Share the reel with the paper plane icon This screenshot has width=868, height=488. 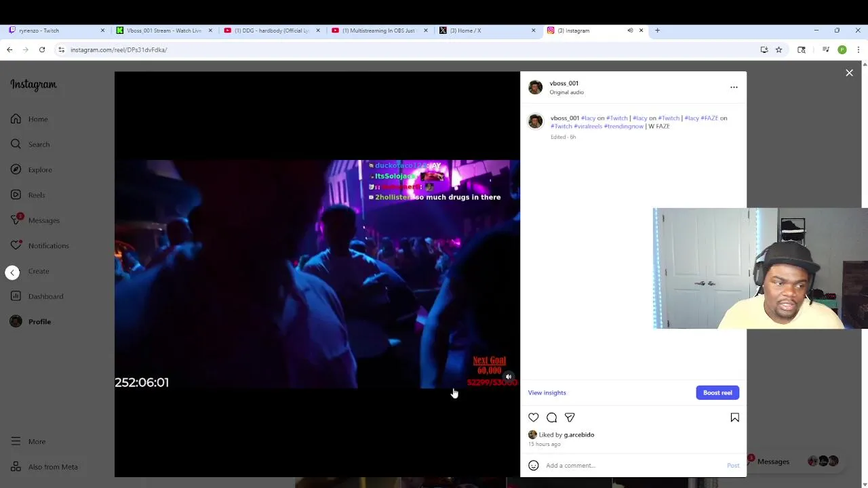pos(570,418)
